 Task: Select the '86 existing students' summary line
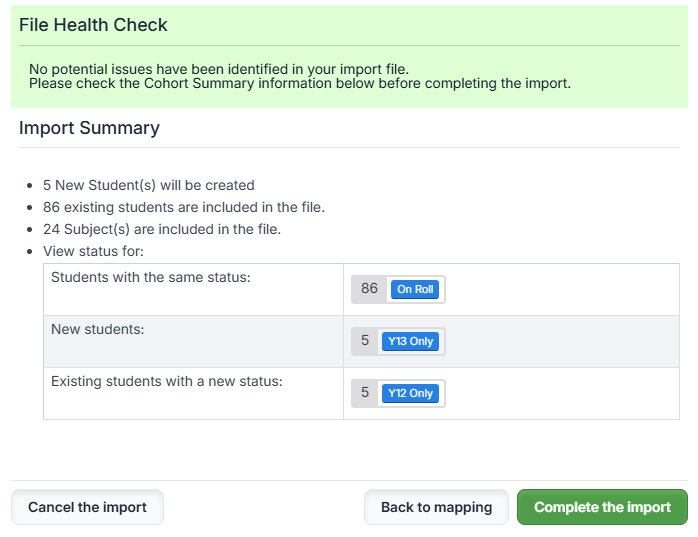pos(183,207)
